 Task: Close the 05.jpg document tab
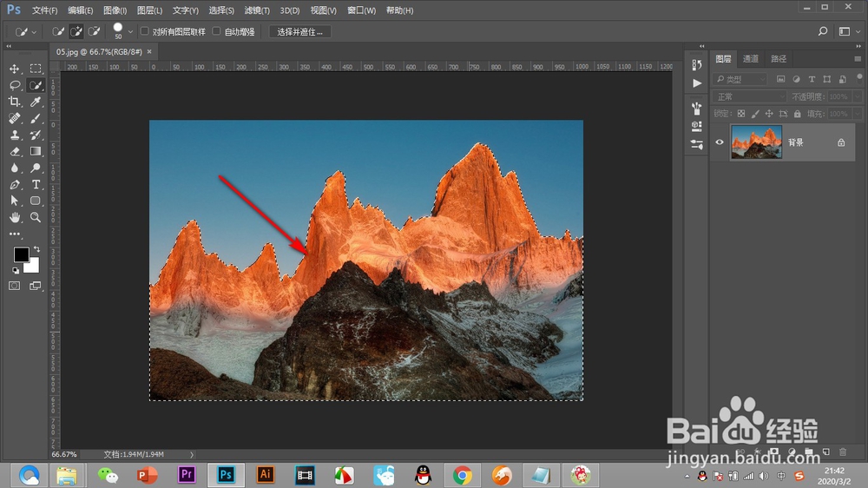[149, 51]
